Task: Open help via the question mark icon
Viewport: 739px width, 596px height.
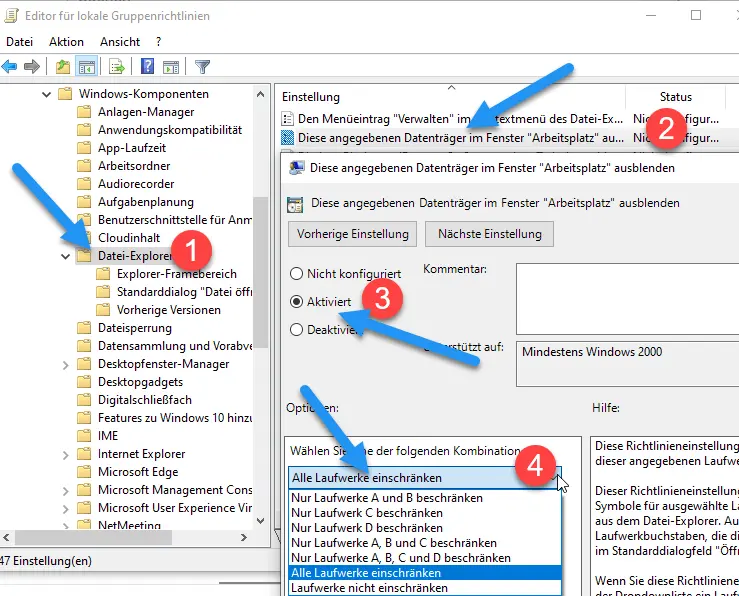Action: 147,67
